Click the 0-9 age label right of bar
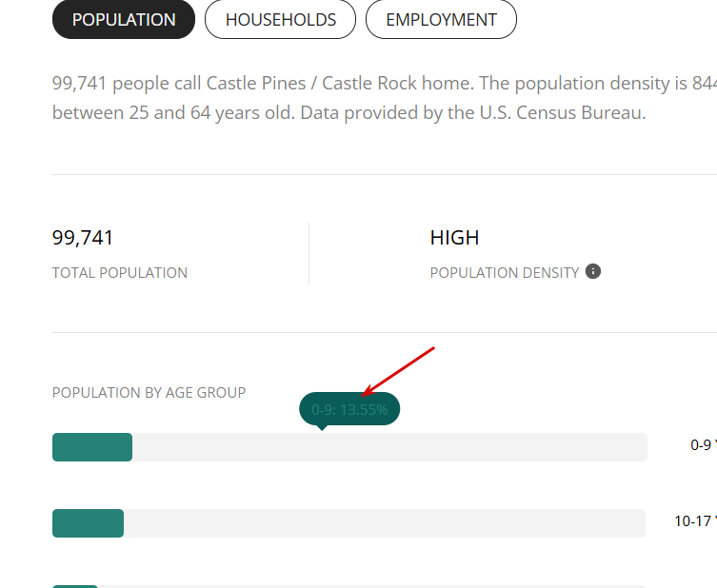Image resolution: width=717 pixels, height=588 pixels. click(x=704, y=445)
